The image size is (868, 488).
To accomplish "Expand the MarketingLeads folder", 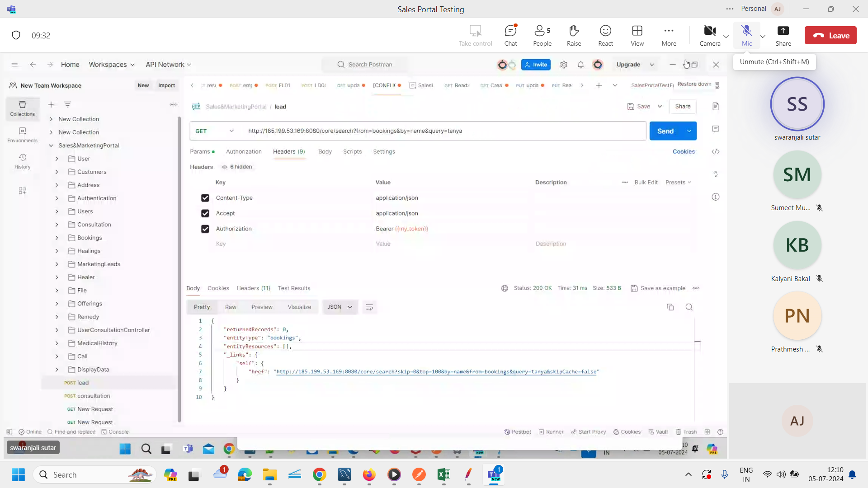I will [x=57, y=264].
